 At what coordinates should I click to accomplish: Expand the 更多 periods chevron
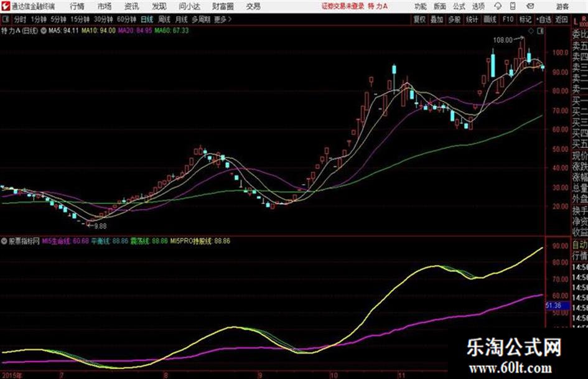coord(230,19)
